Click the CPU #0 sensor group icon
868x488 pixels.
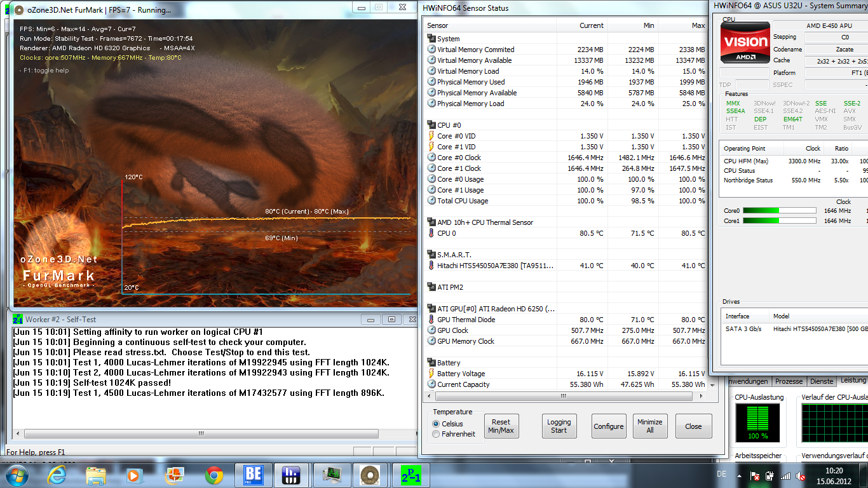click(x=431, y=125)
